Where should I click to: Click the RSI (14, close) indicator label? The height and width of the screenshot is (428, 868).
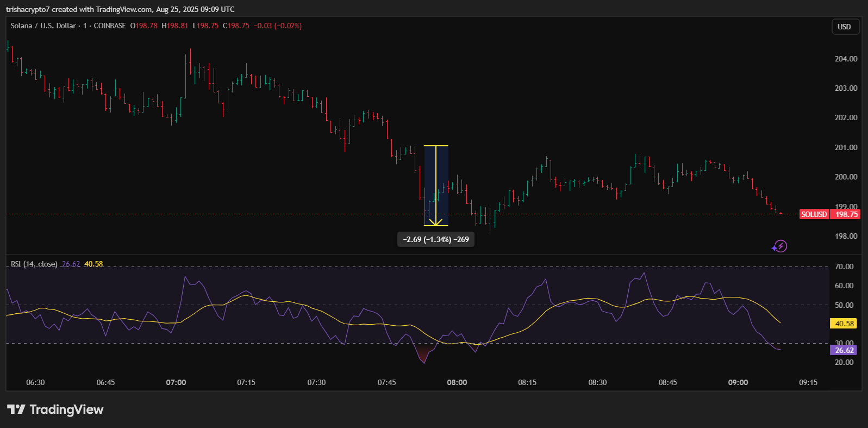(34, 264)
